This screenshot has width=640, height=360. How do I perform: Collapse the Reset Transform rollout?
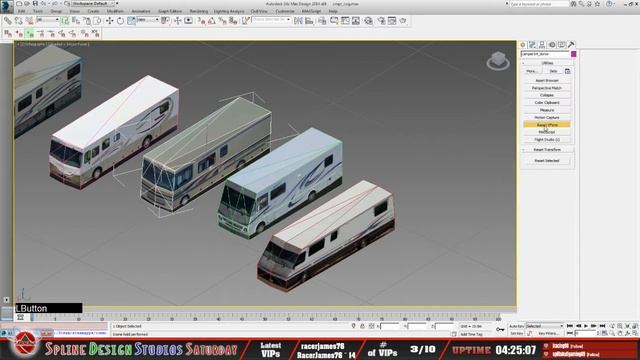coord(547,150)
